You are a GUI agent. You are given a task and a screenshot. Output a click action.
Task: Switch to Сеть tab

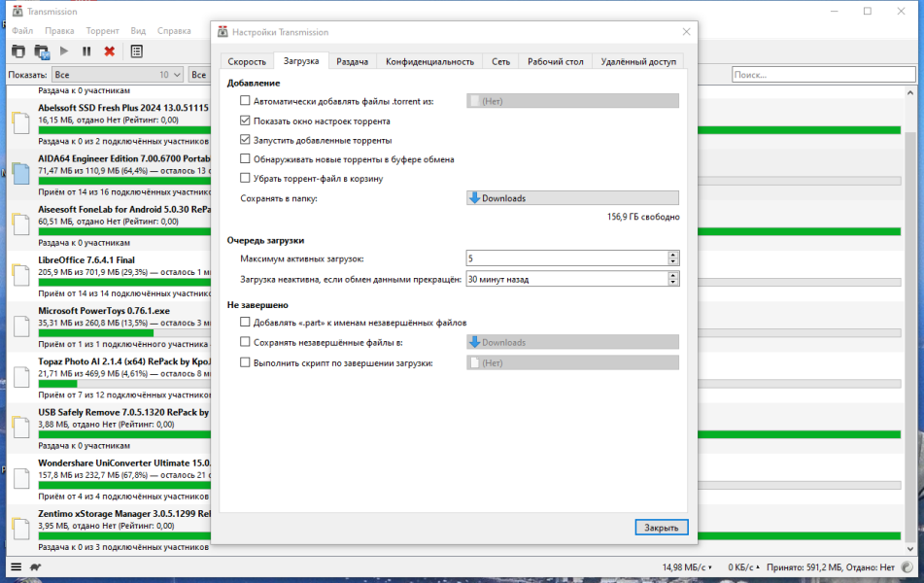501,61
